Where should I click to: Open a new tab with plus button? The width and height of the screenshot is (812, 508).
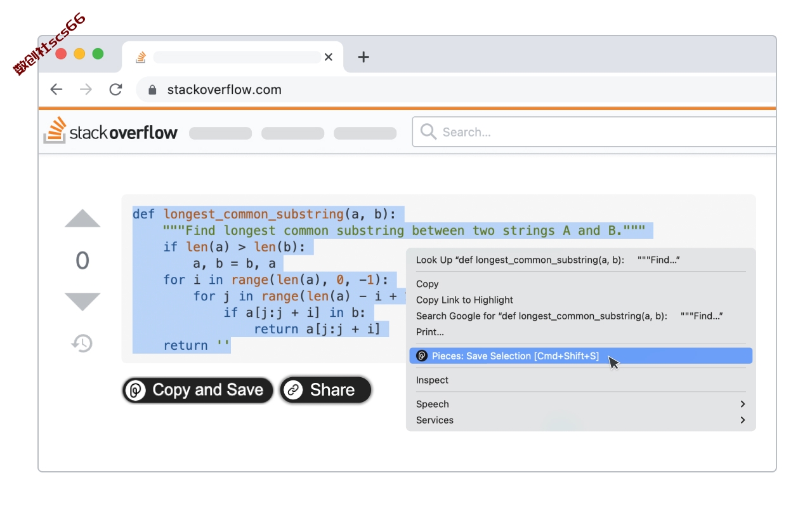(x=363, y=57)
